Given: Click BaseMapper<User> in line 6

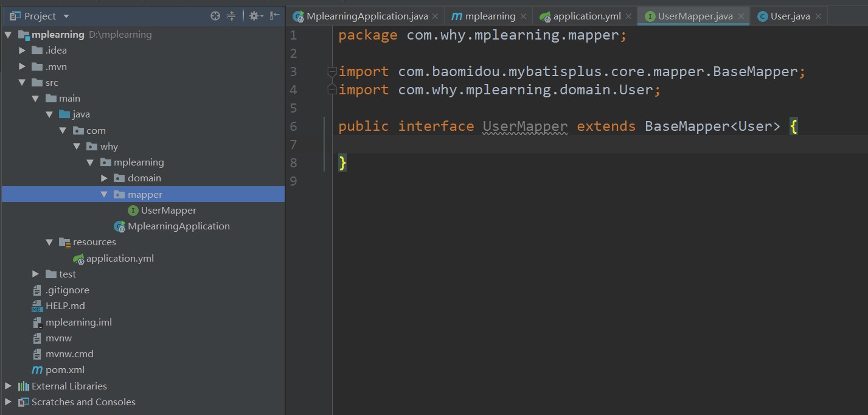Looking at the screenshot, I should click(x=712, y=126).
